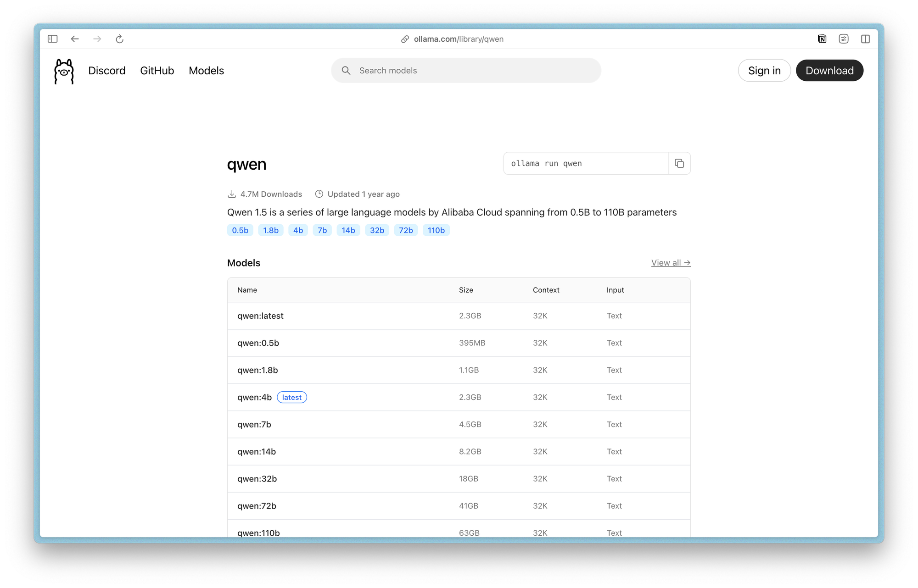
Task: Click the Updated 1 year ago text
Action: click(364, 194)
